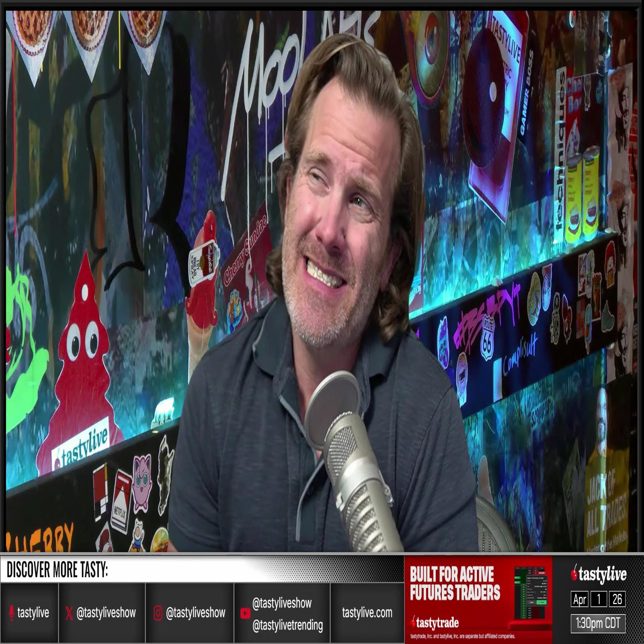Click the tastytrade logo in the ad
644x644 pixels.
(x=435, y=622)
